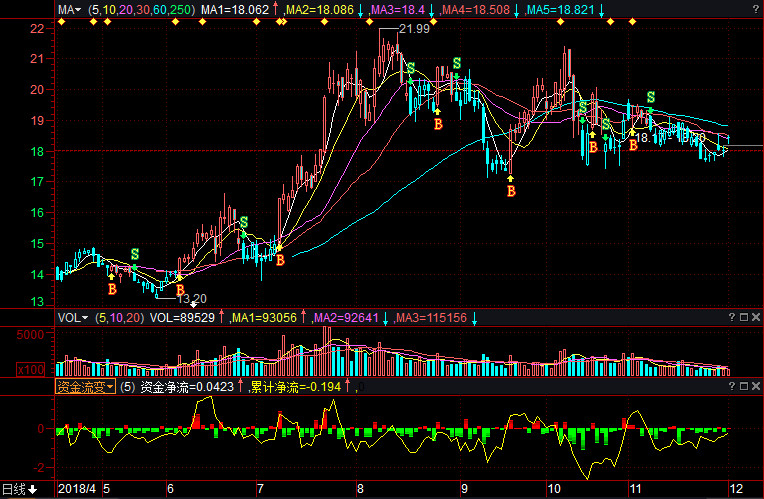764x499 pixels.
Task: Click the rightmost yellow diamond event marker
Action: pyautogui.click(x=632, y=21)
